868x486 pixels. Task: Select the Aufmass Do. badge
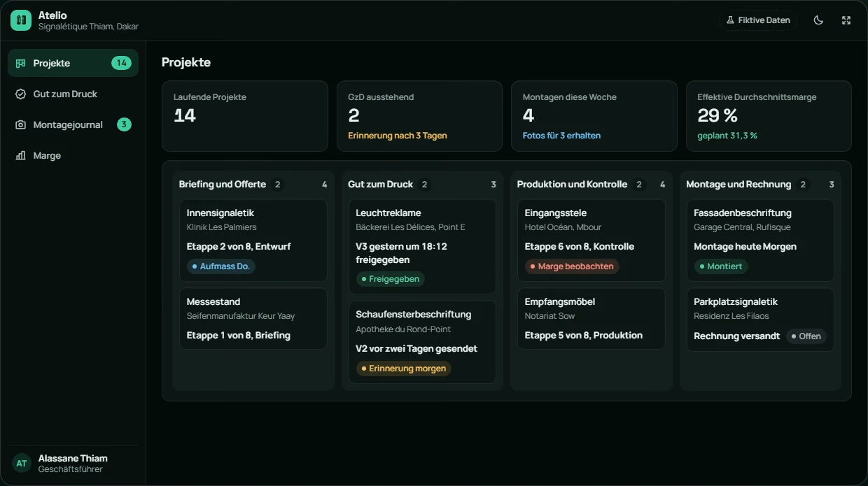(x=221, y=266)
